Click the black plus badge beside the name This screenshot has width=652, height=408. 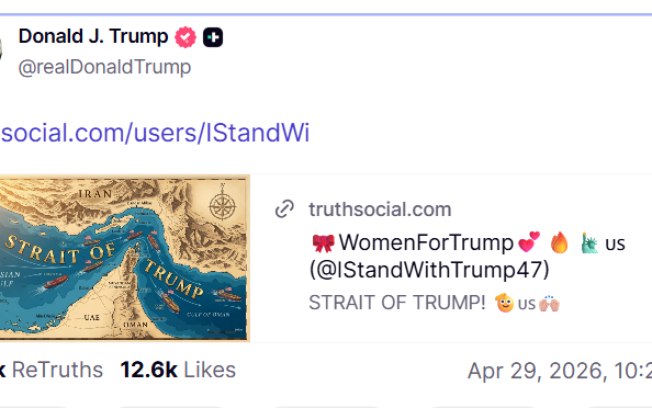pyautogui.click(x=213, y=38)
